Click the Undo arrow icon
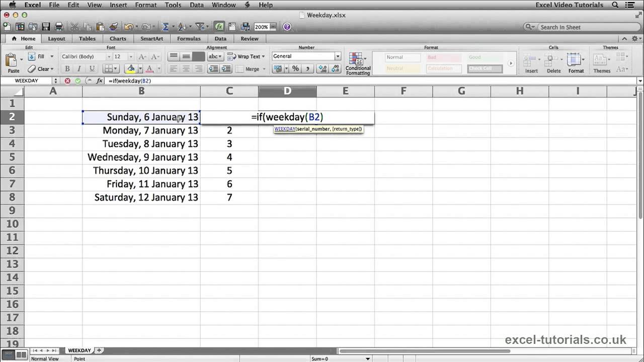 128,27
